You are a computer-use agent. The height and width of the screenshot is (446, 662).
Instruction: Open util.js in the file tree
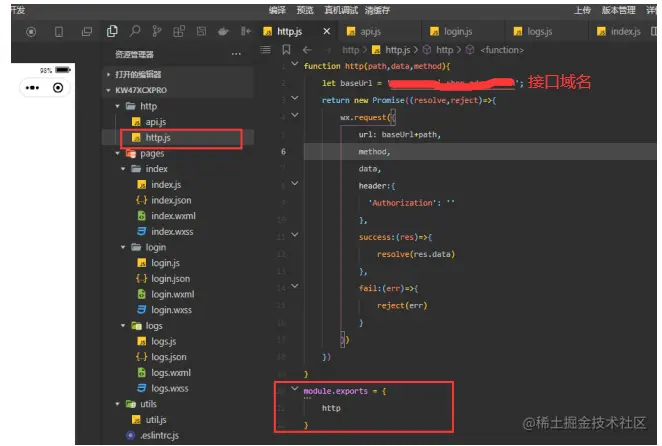click(x=155, y=420)
